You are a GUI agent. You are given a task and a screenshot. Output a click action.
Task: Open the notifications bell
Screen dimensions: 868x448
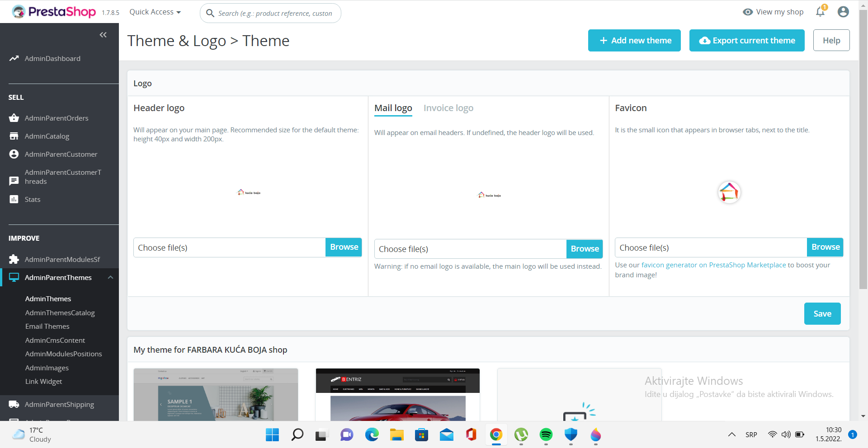click(821, 12)
